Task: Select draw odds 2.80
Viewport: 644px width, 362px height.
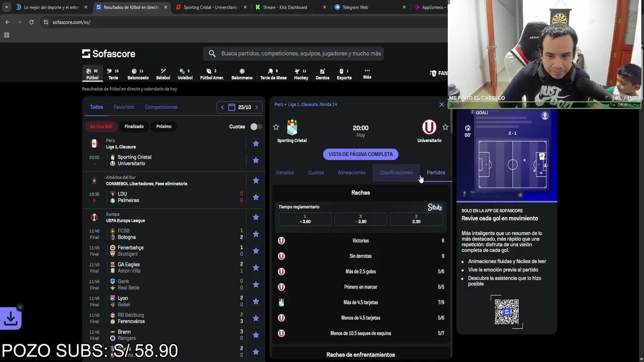Action: pyautogui.click(x=361, y=219)
